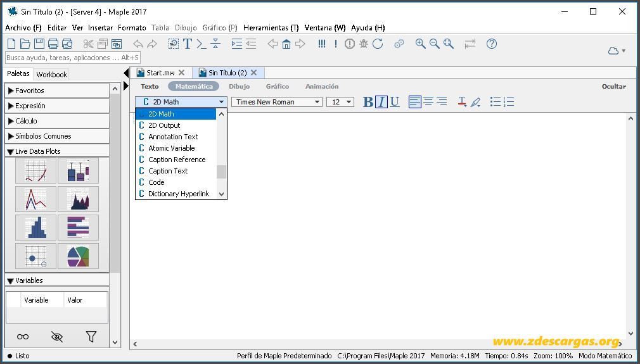Insert Maple prompt with the >_ icon
The height and width of the screenshot is (364, 640).
point(202,44)
